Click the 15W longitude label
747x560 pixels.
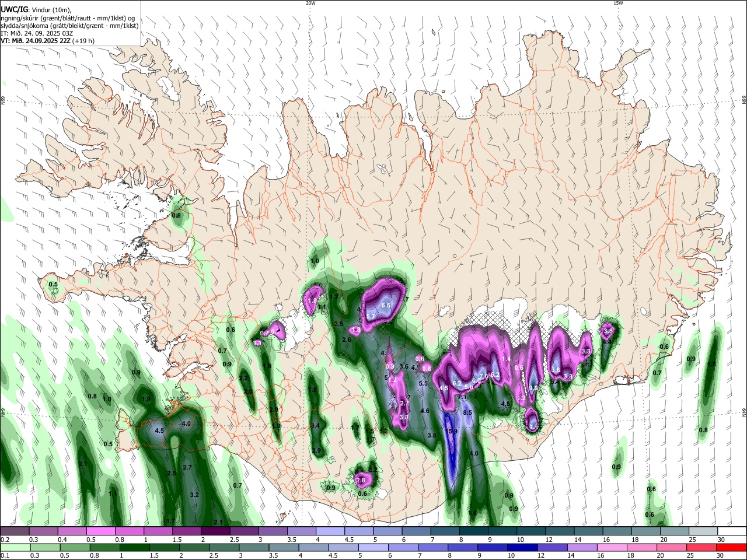pyautogui.click(x=617, y=3)
